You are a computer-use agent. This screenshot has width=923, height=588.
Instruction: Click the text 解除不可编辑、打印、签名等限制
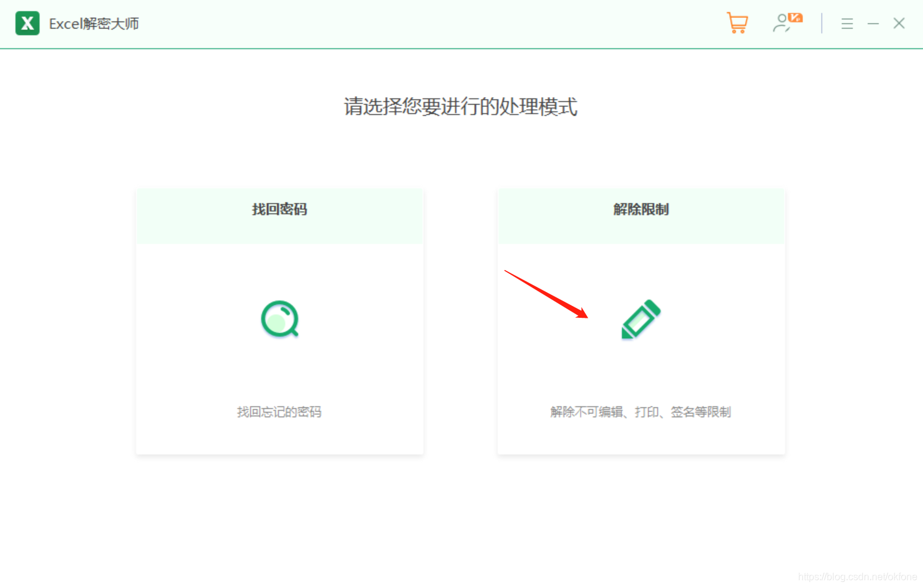pyautogui.click(x=640, y=412)
